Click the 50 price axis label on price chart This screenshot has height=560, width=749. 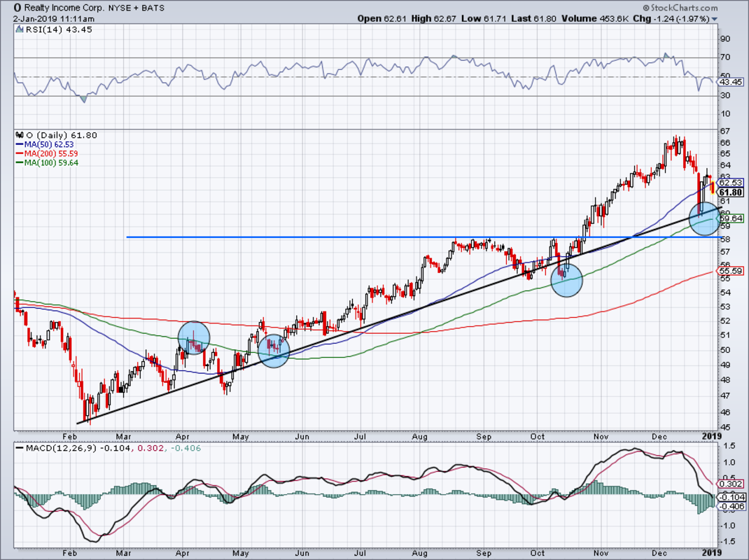point(725,350)
